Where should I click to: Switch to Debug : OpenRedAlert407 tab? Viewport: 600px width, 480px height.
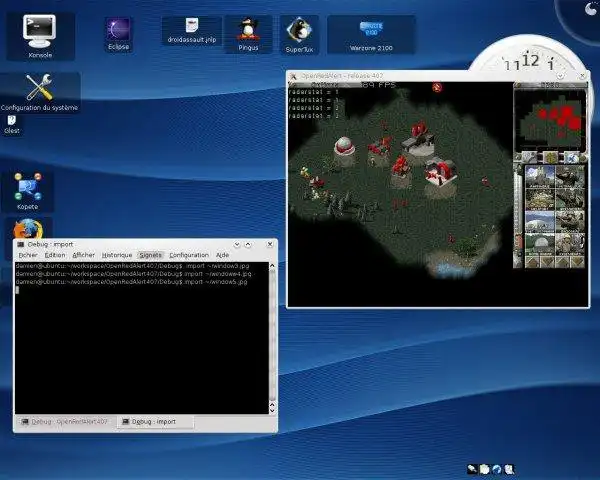[x=65, y=422]
